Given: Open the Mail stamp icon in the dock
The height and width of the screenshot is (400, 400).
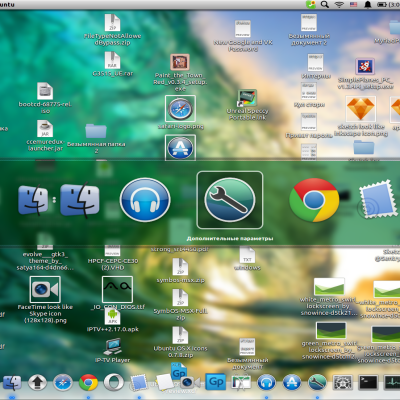Looking at the screenshot, I should point(138,383).
